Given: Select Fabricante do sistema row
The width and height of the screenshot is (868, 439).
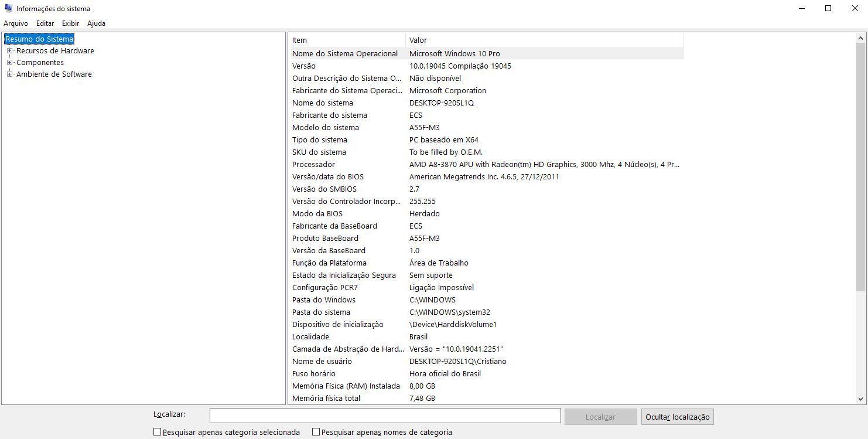Looking at the screenshot, I should click(x=486, y=115).
